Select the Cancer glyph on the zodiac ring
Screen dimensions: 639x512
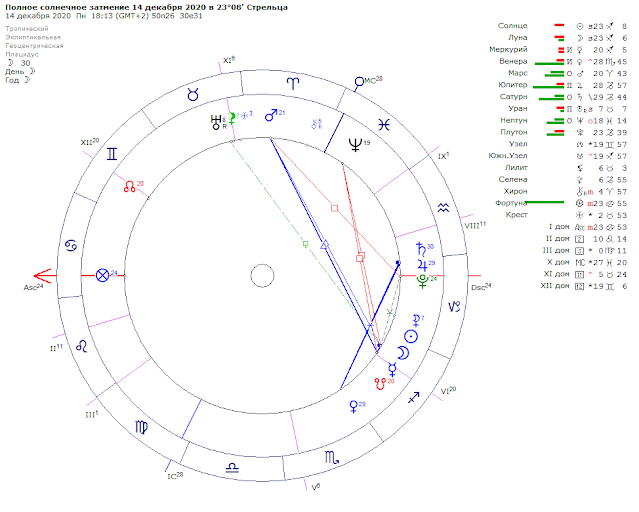click(x=71, y=245)
